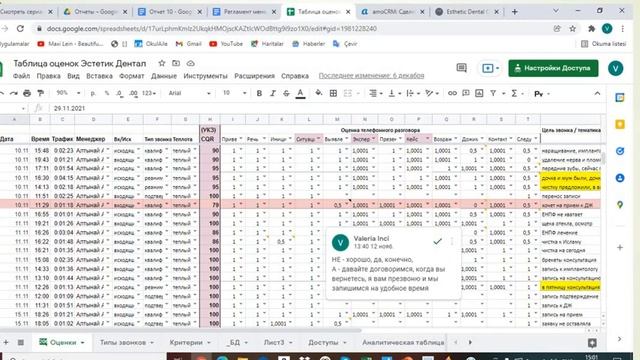Click the plus add-ons side panel icon

pyautogui.click(x=620, y=247)
